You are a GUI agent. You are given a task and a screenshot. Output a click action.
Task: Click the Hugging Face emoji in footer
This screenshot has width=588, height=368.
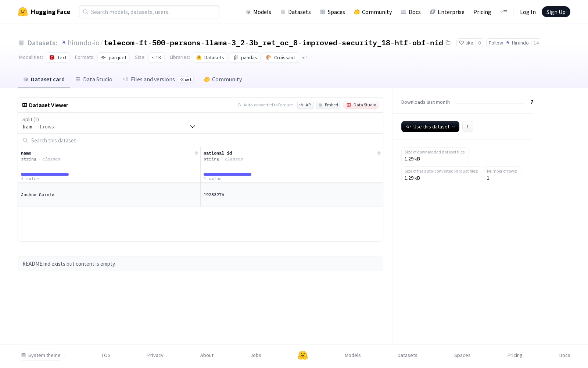click(x=303, y=355)
